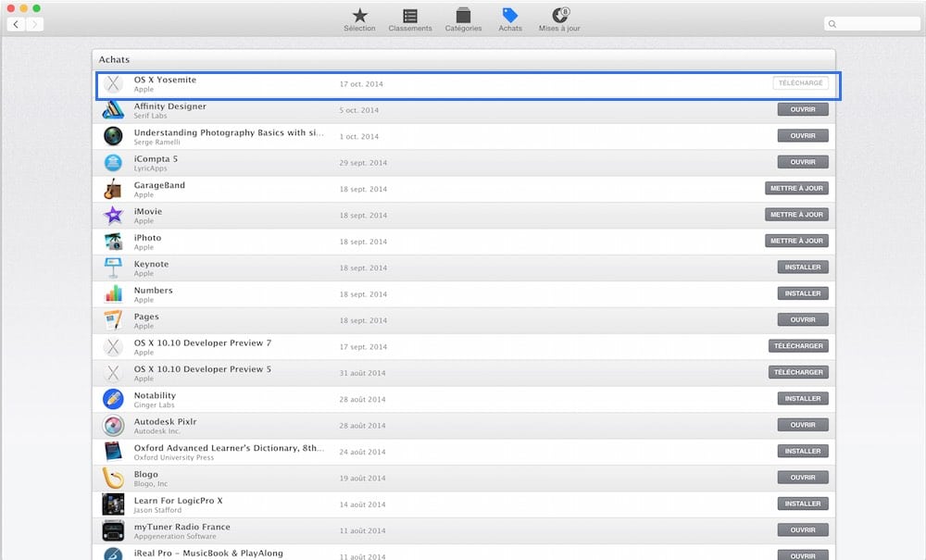Click the iCompta 5 app icon
The width and height of the screenshot is (926, 560).
(x=113, y=162)
